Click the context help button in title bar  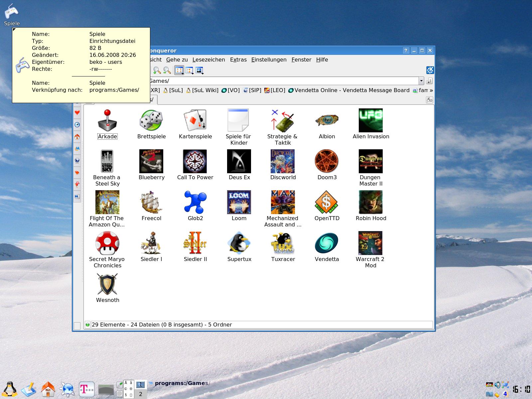click(406, 51)
